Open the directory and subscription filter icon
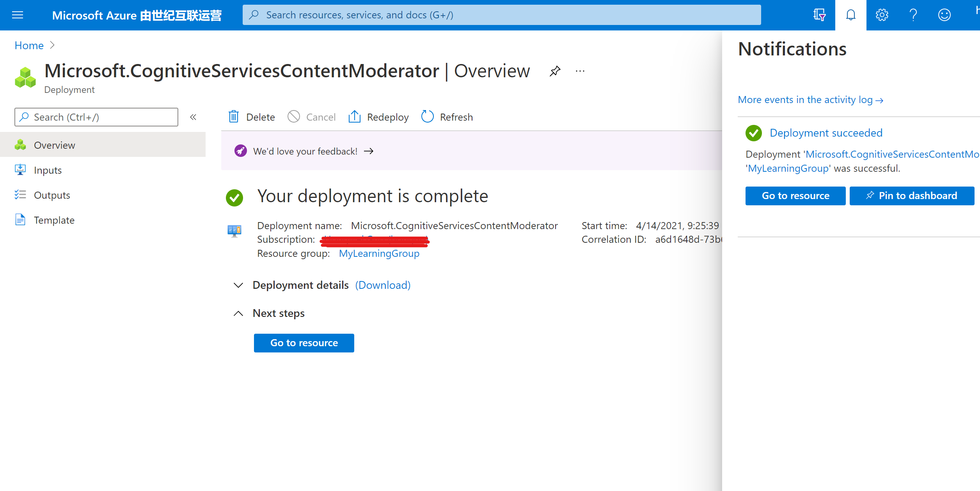980x491 pixels. [819, 15]
